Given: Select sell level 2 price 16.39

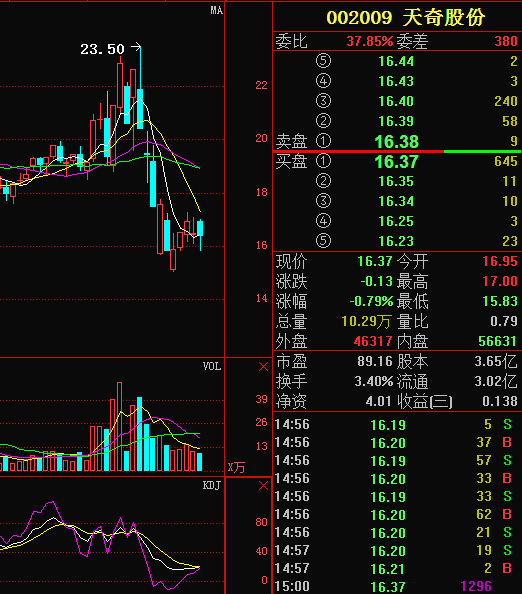Looking at the screenshot, I should point(396,121).
